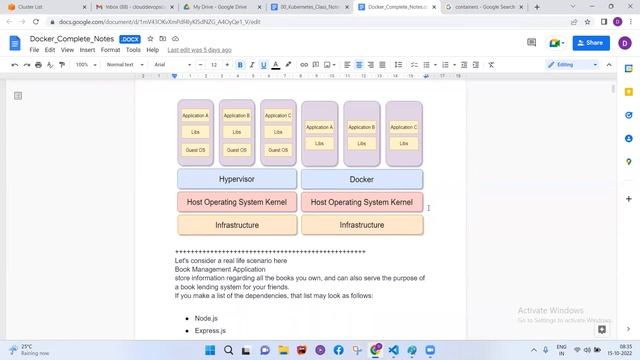Show document outline icon
The image size is (640, 360).
pyautogui.click(x=18, y=96)
